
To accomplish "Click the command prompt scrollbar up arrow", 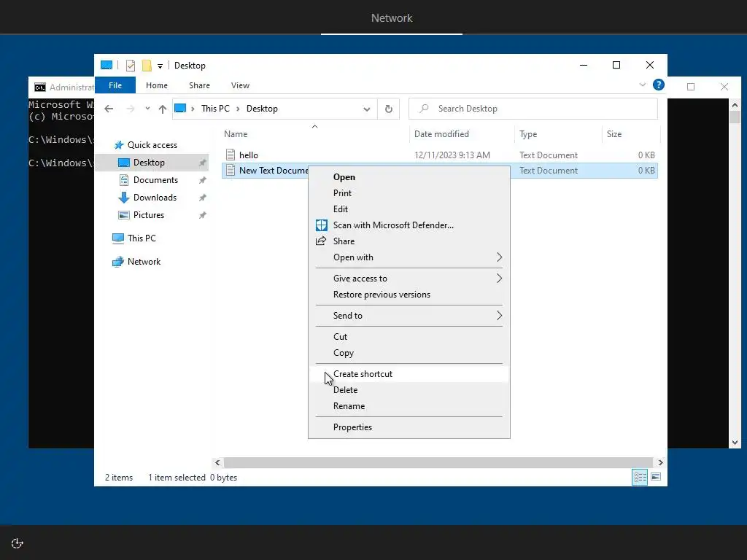I will click(x=735, y=105).
